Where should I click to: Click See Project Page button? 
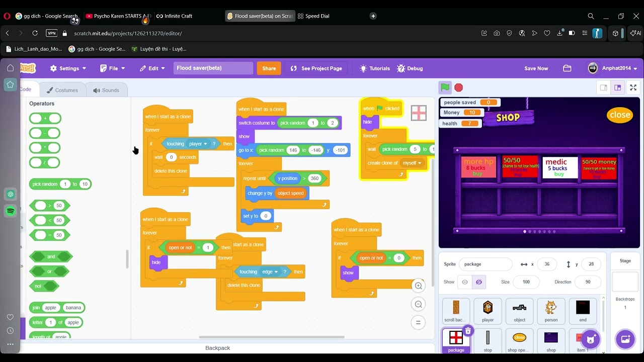pos(316,68)
